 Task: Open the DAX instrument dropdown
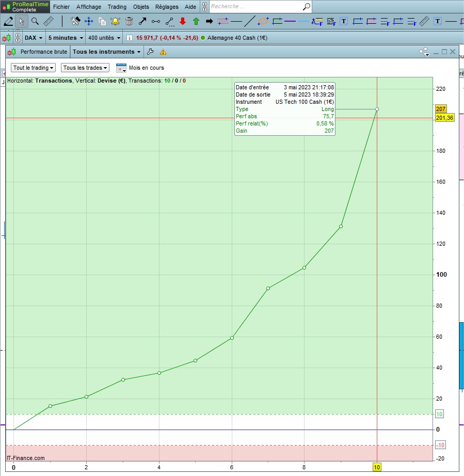click(x=34, y=38)
